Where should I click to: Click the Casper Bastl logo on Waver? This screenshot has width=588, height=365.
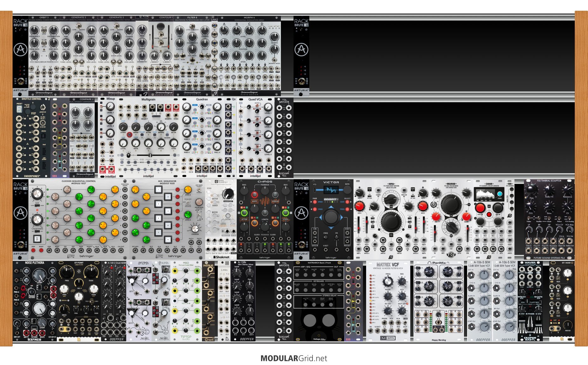coord(530,338)
